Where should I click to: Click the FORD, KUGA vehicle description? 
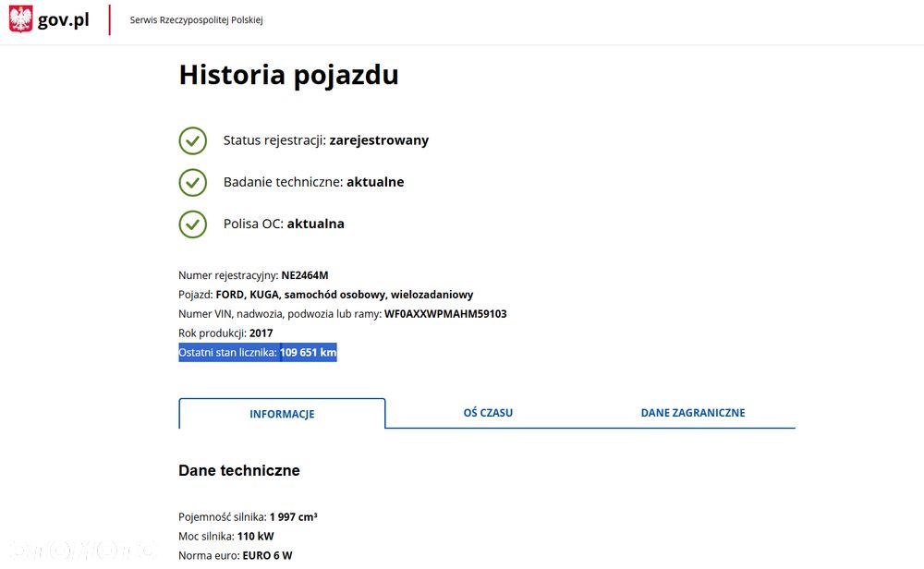point(344,295)
